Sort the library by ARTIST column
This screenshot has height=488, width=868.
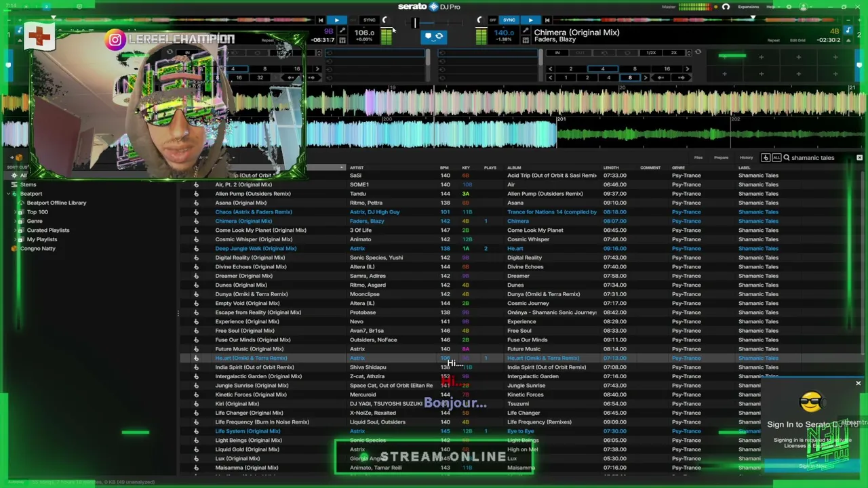[356, 167]
